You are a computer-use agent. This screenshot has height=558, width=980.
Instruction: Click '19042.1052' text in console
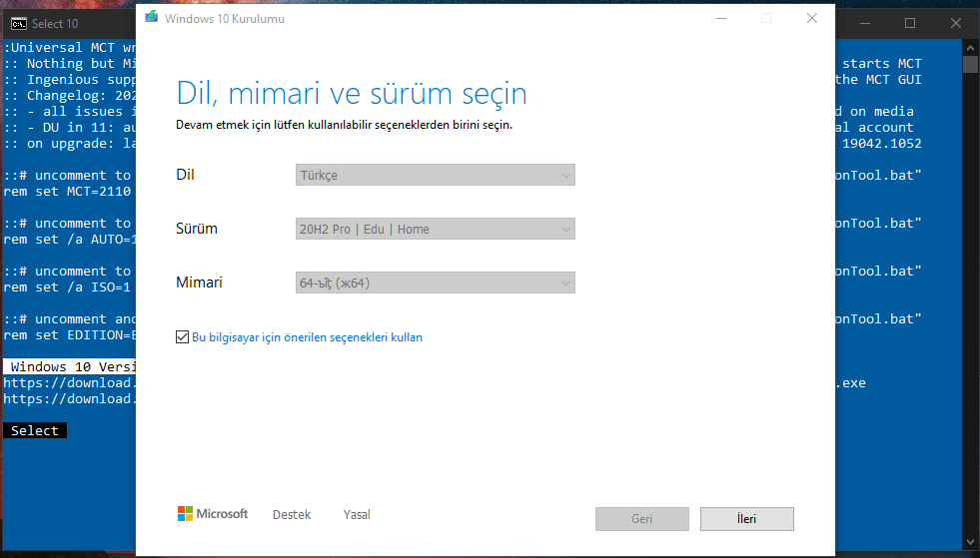(882, 143)
